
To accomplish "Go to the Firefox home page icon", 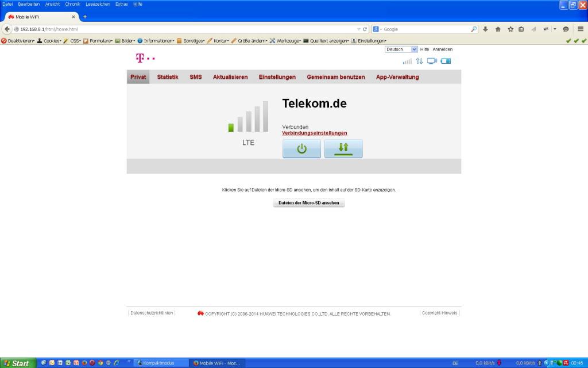I will pos(498,29).
